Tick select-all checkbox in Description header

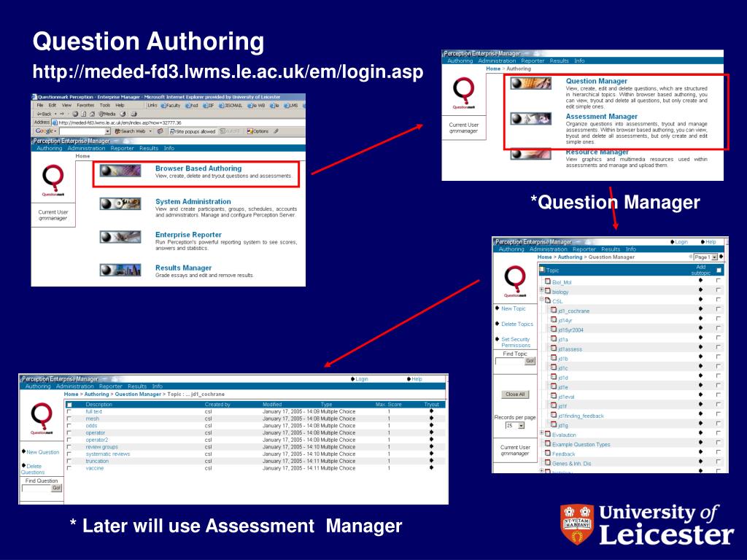click(x=69, y=405)
